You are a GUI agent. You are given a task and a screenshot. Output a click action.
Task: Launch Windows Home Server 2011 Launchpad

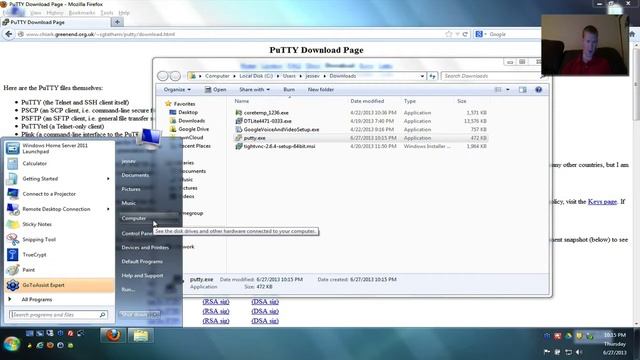59,148
